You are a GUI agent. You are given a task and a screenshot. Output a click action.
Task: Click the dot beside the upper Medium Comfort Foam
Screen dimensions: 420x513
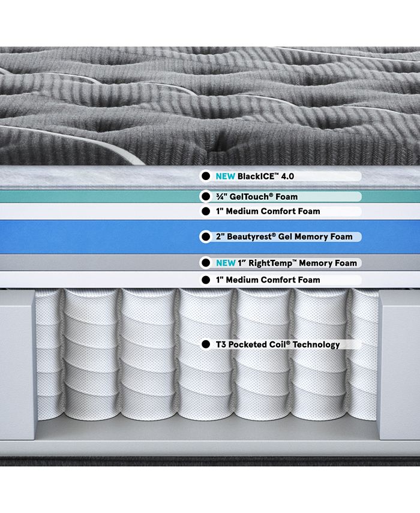tap(206, 211)
